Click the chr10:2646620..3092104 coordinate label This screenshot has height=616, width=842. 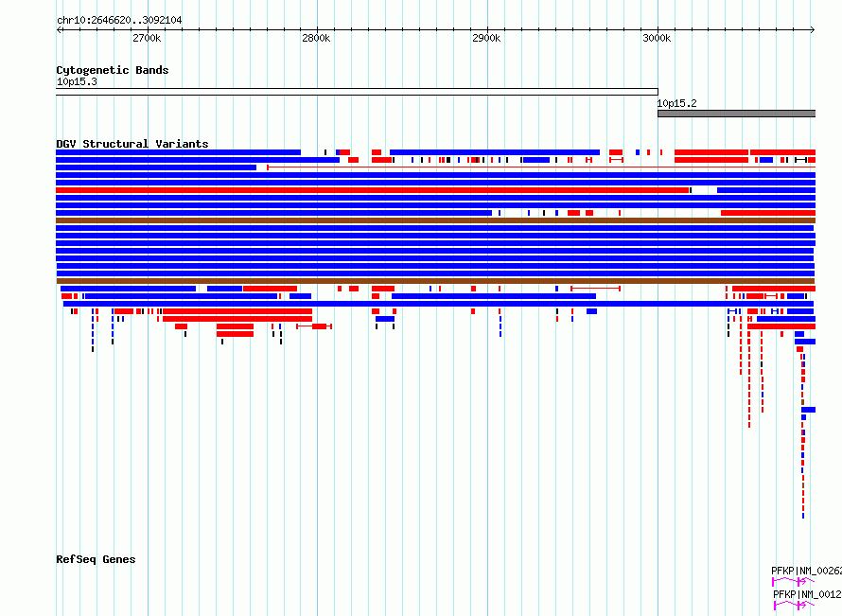click(119, 20)
